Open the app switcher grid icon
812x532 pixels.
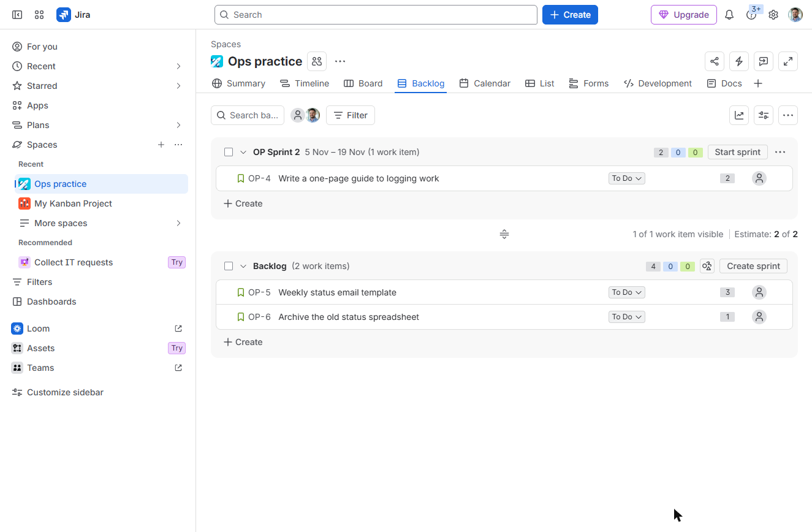[x=39, y=15]
